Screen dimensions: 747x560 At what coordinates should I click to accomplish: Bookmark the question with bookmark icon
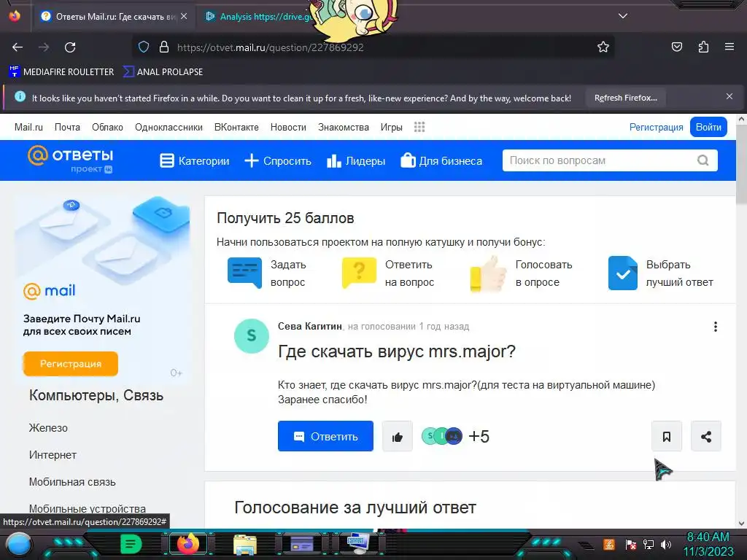(x=667, y=436)
